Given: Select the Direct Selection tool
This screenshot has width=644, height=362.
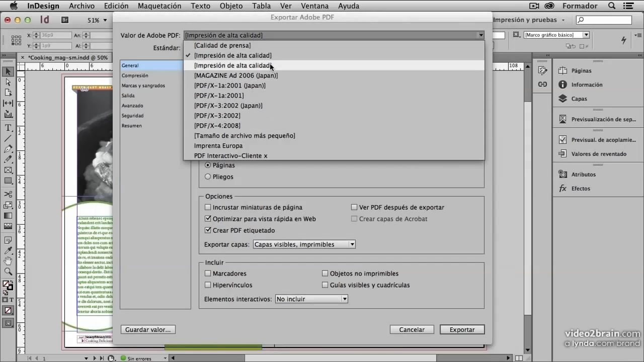Looking at the screenshot, I should pyautogui.click(x=8, y=82).
